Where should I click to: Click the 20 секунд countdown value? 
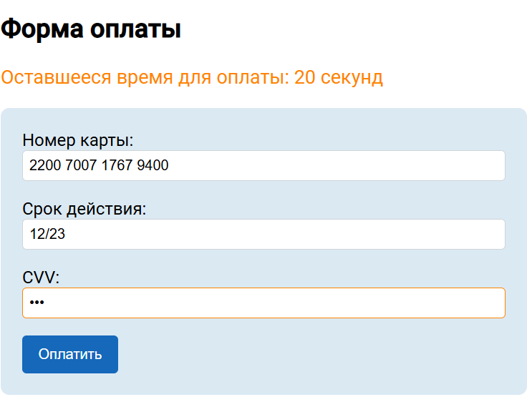(338, 78)
